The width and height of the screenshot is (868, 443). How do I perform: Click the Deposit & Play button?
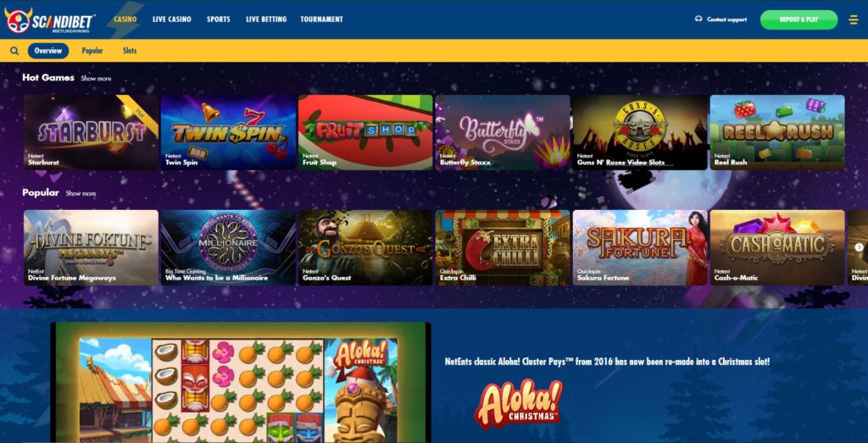click(798, 19)
